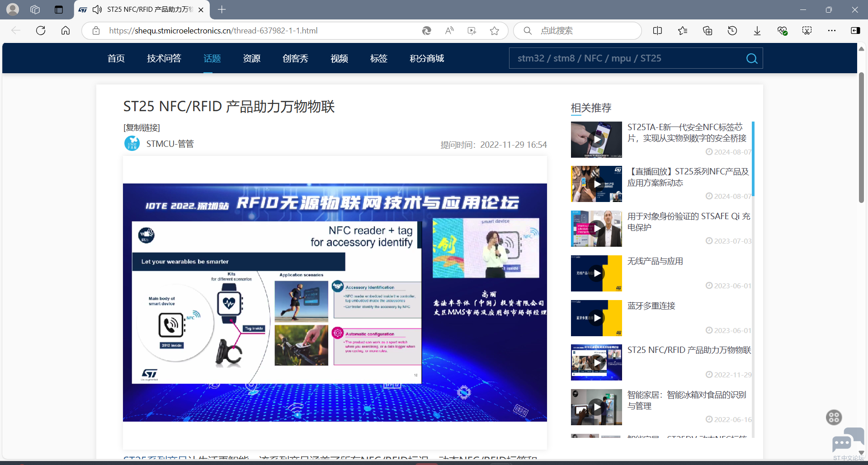Click the RFID forum video image

335,302
